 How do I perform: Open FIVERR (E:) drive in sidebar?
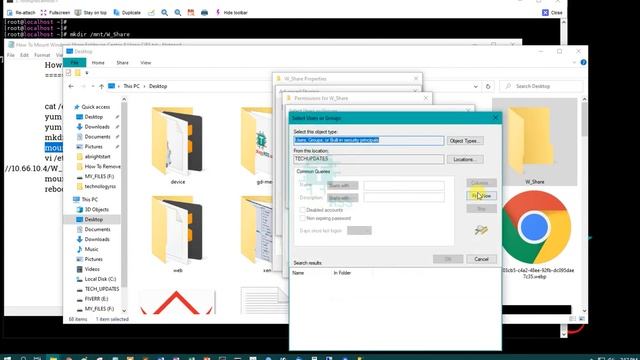pos(96,299)
